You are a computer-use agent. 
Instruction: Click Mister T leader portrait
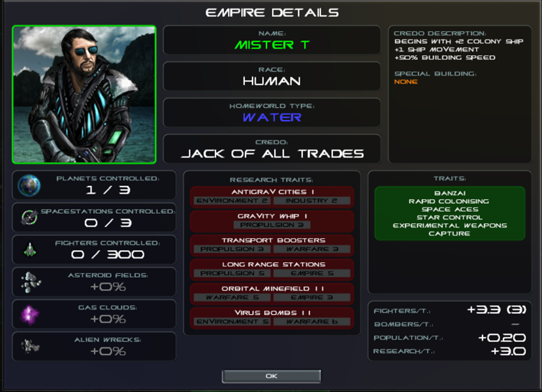84,94
